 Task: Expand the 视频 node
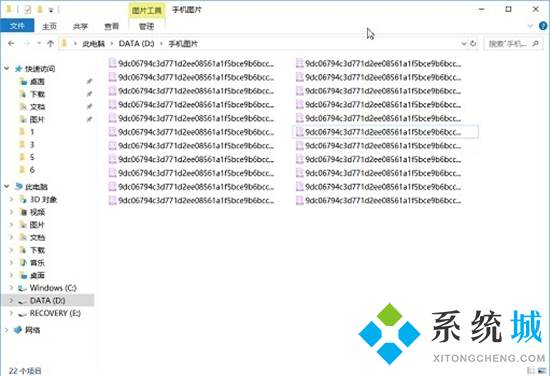point(11,212)
